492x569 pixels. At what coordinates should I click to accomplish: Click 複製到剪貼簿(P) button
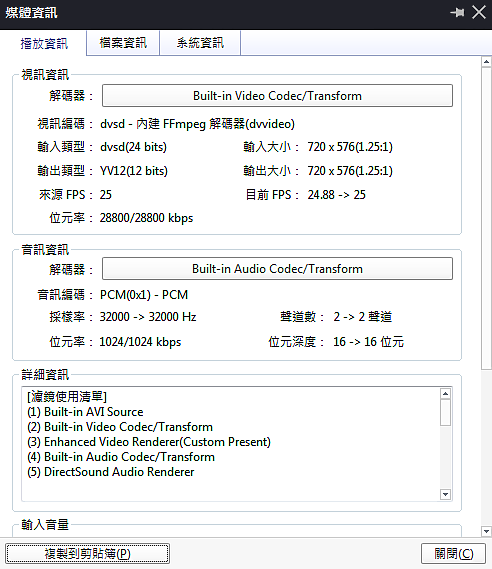pos(87,554)
